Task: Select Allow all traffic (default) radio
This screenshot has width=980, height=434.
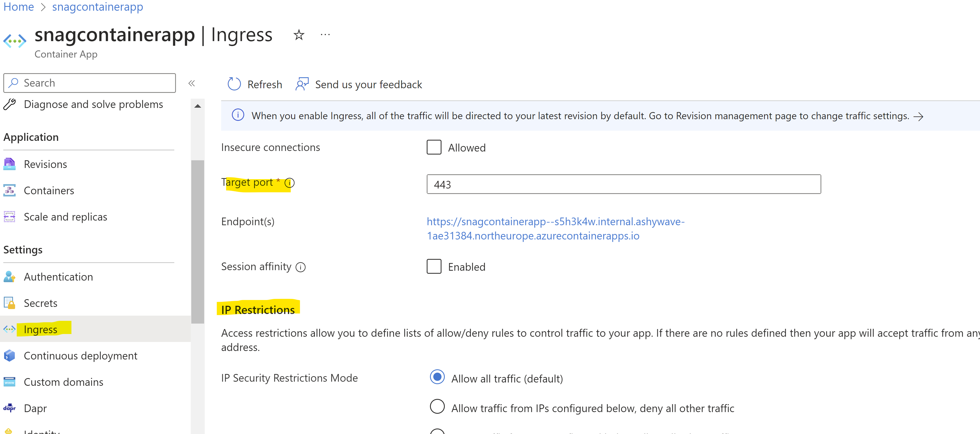Action: coord(437,377)
